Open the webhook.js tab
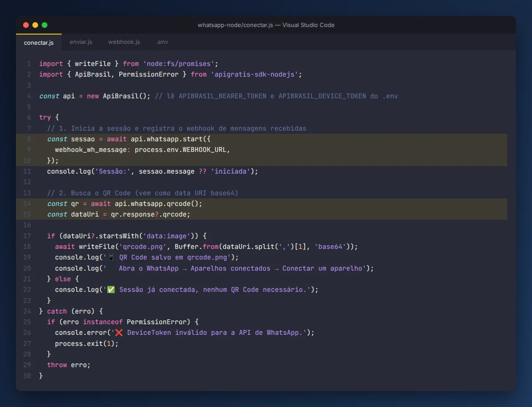The image size is (532, 407). tap(124, 42)
